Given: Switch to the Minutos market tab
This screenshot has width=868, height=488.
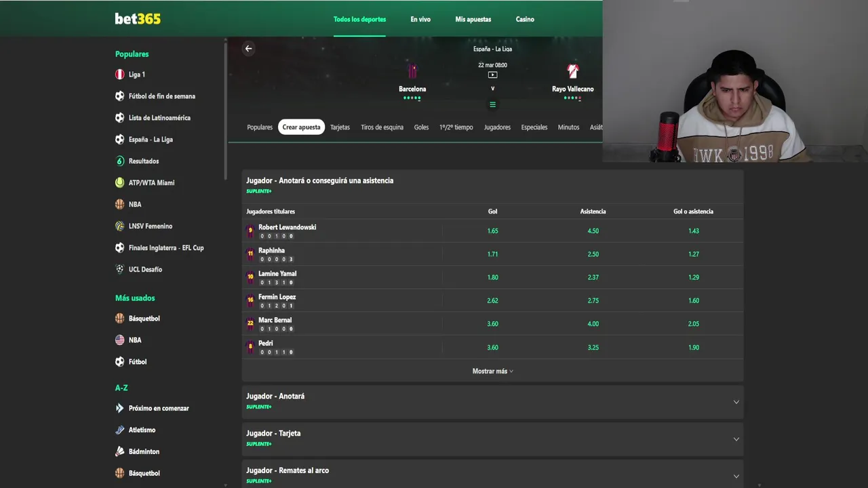Looking at the screenshot, I should click(x=568, y=127).
